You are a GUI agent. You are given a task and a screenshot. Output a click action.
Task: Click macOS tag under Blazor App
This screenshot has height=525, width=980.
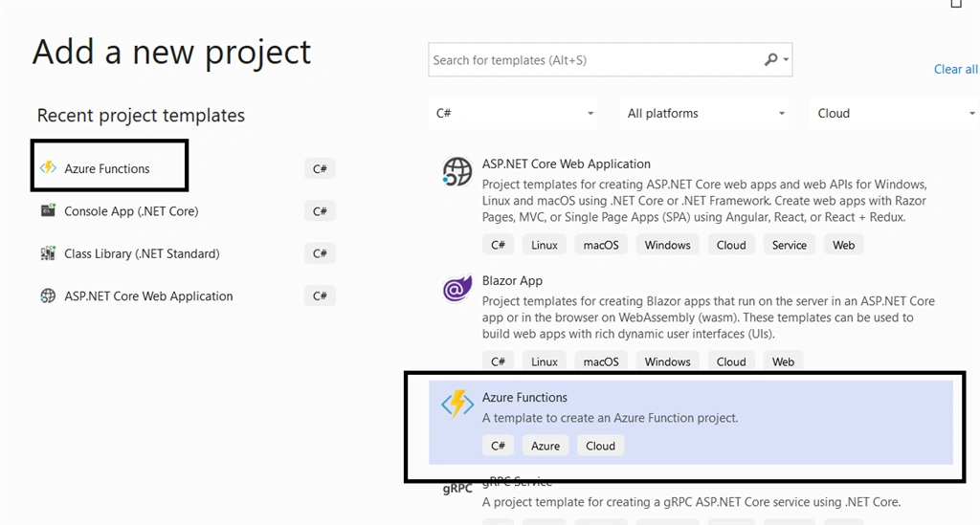[601, 361]
